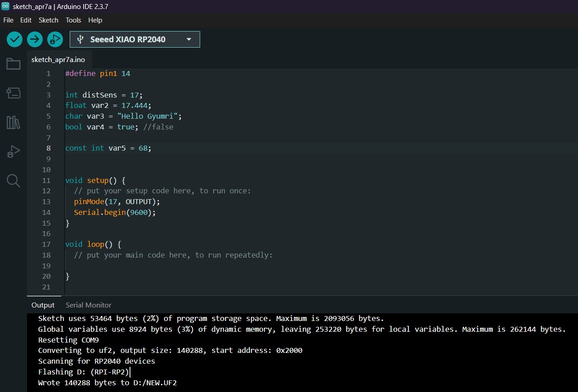Open the Tools menu
Screen dimensions: 578x392
[73, 20]
